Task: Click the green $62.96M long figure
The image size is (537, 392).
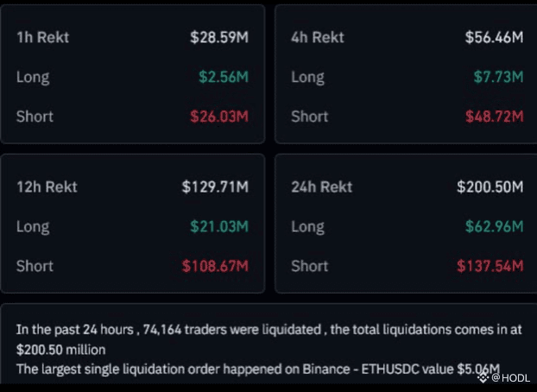Action: click(x=494, y=226)
